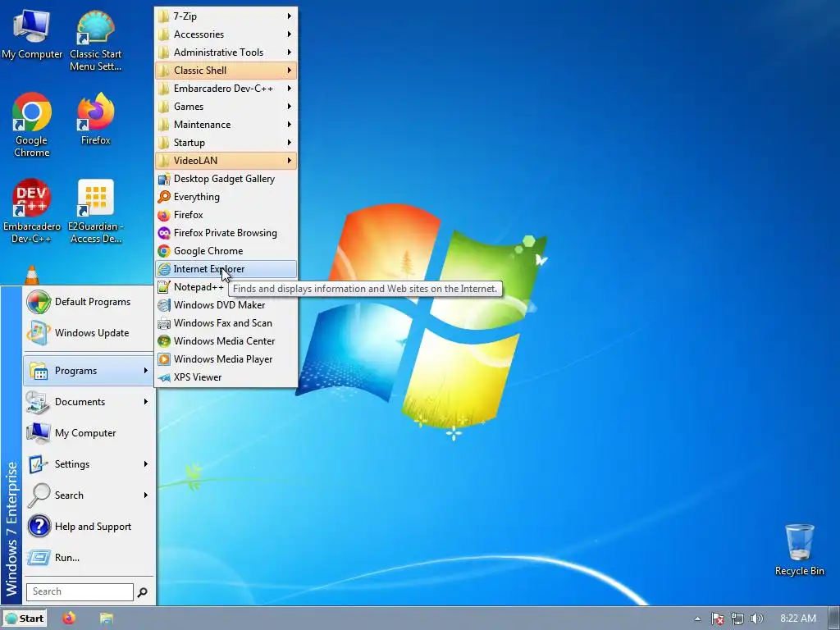Open Desktop Gadget Gallery
Viewport: 840px width, 630px height.
(x=226, y=178)
